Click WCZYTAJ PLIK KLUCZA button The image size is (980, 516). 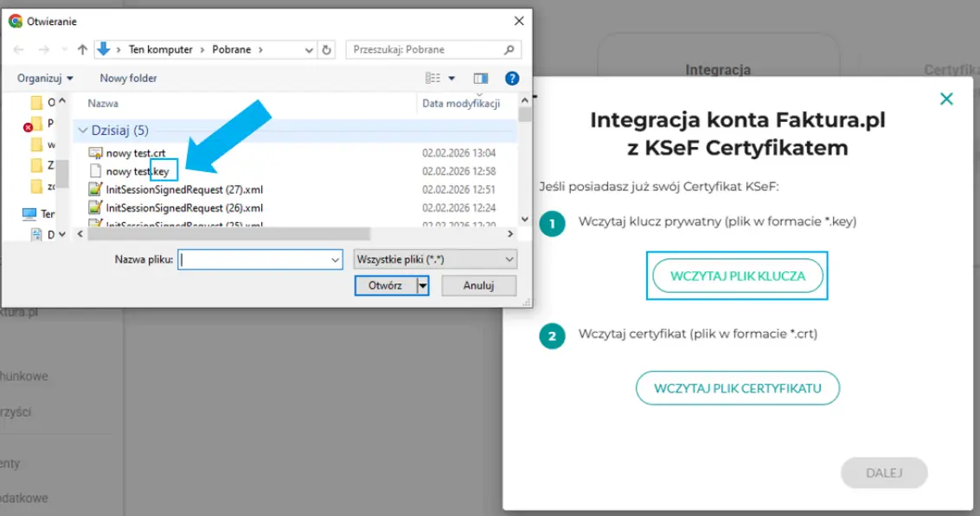(737, 276)
